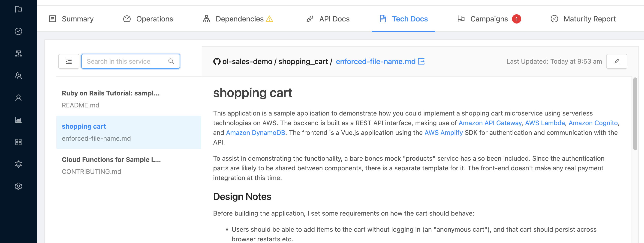Click the 'ol-sales-demo / shopping_cart /' path text

(x=277, y=61)
